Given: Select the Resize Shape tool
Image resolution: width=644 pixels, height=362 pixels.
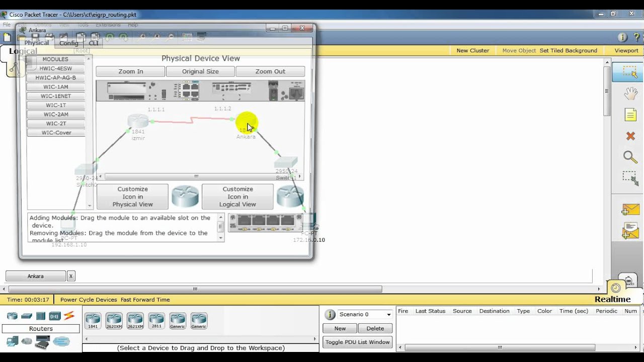Looking at the screenshot, I should click(630, 178).
